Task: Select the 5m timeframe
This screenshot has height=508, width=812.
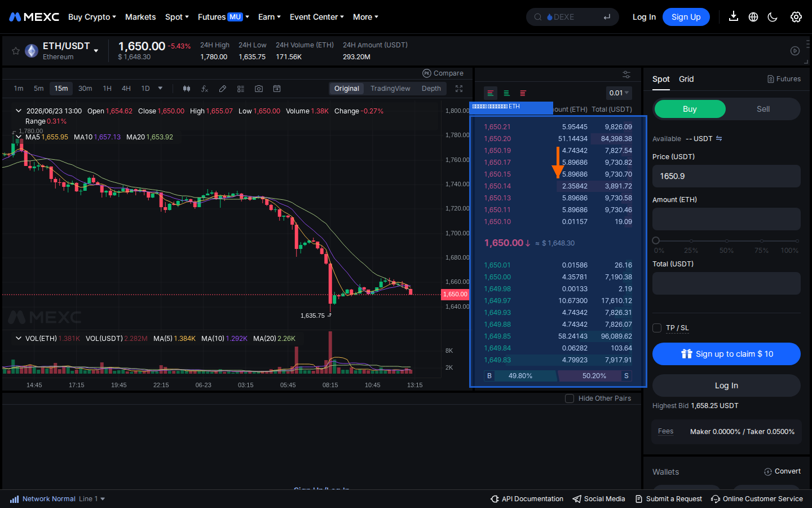Action: (x=38, y=89)
